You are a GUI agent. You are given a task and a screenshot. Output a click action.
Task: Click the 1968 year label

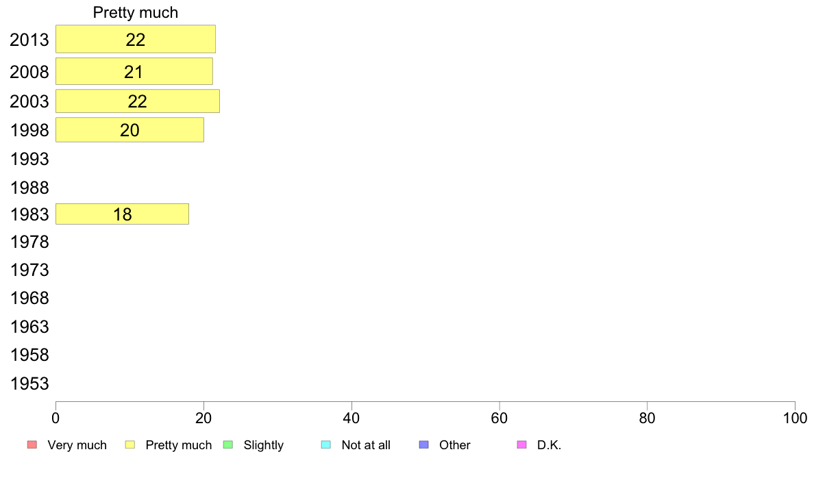(x=29, y=298)
